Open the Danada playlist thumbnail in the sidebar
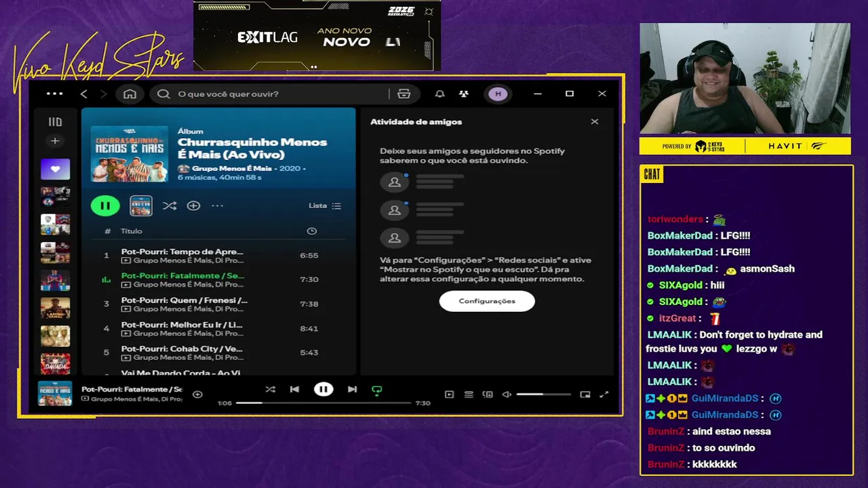Screen dimensions: 868x488 pos(55,364)
